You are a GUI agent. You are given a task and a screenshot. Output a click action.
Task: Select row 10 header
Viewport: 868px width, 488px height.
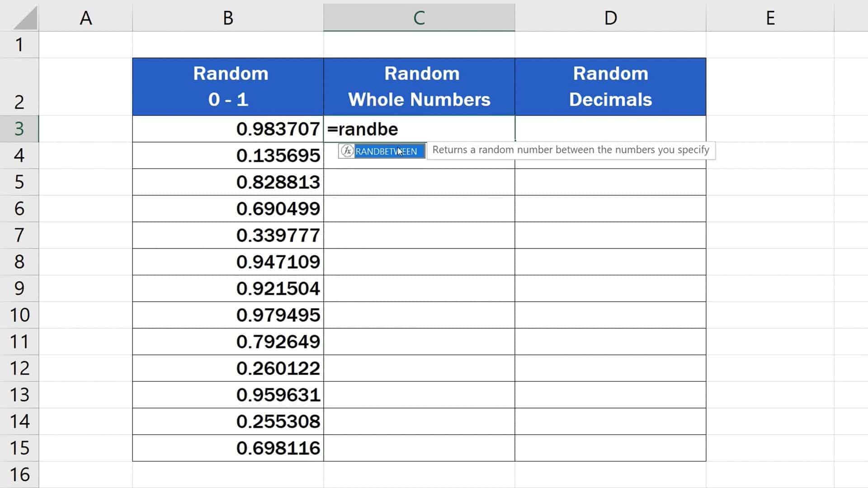(x=19, y=315)
